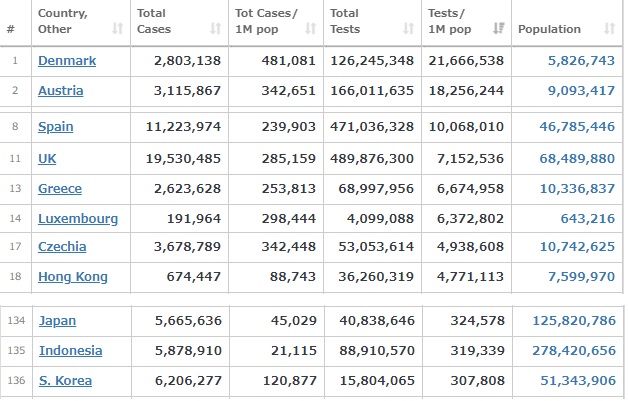Image resolution: width=629 pixels, height=401 pixels.
Task: Open Austria's country page
Action: tap(60, 91)
